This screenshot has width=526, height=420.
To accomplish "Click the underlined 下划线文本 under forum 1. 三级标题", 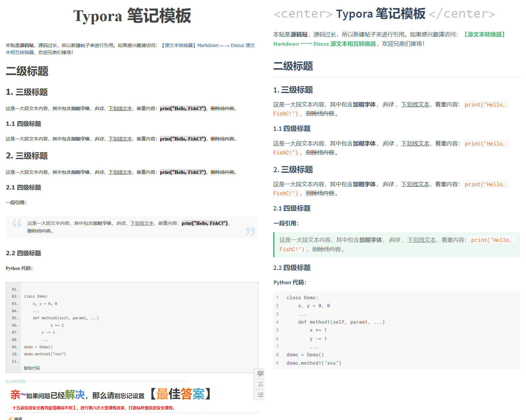I will (x=120, y=108).
